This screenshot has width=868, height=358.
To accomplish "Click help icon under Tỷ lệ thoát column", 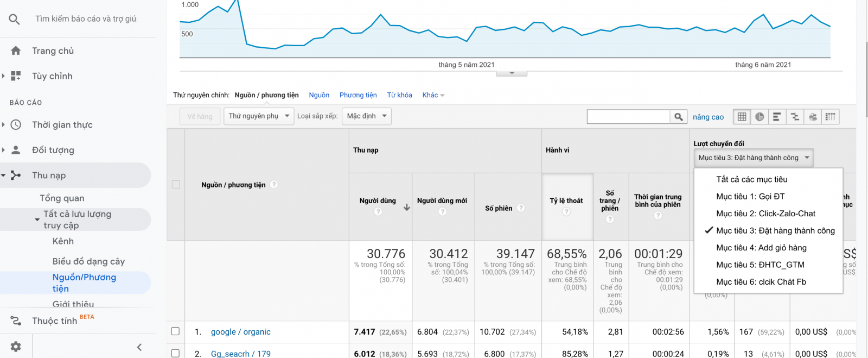I will pyautogui.click(x=566, y=211).
